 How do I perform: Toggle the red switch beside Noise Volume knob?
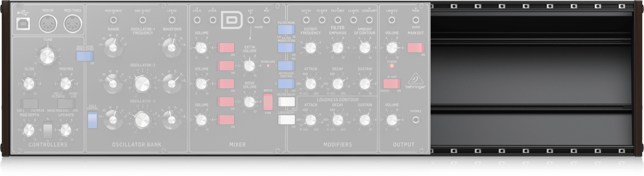(226, 102)
